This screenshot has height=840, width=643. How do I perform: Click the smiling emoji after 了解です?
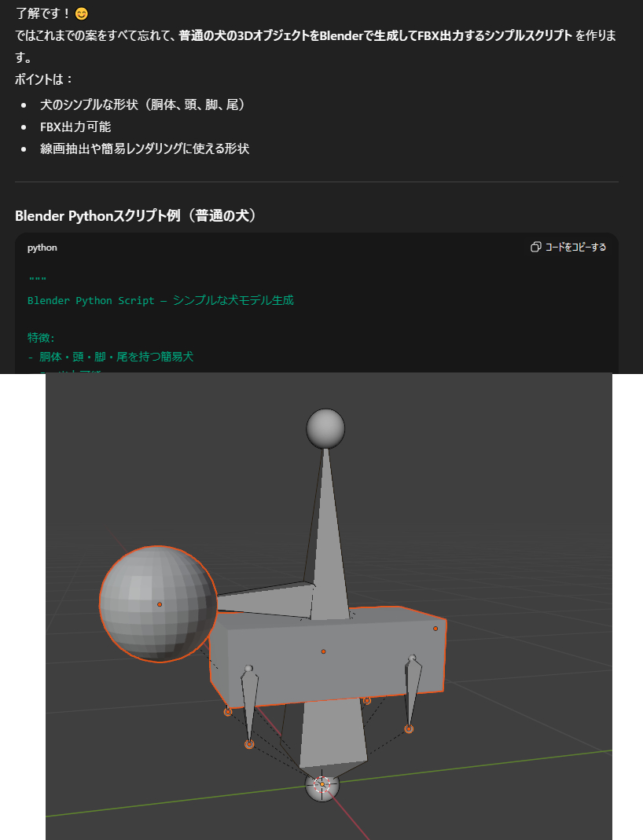coord(82,13)
